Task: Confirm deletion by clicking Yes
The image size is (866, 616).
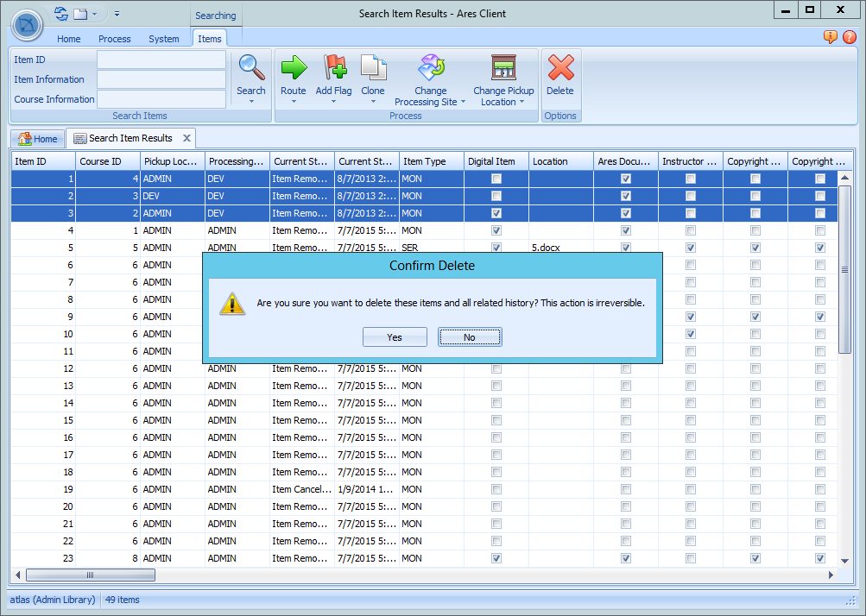Action: [395, 336]
